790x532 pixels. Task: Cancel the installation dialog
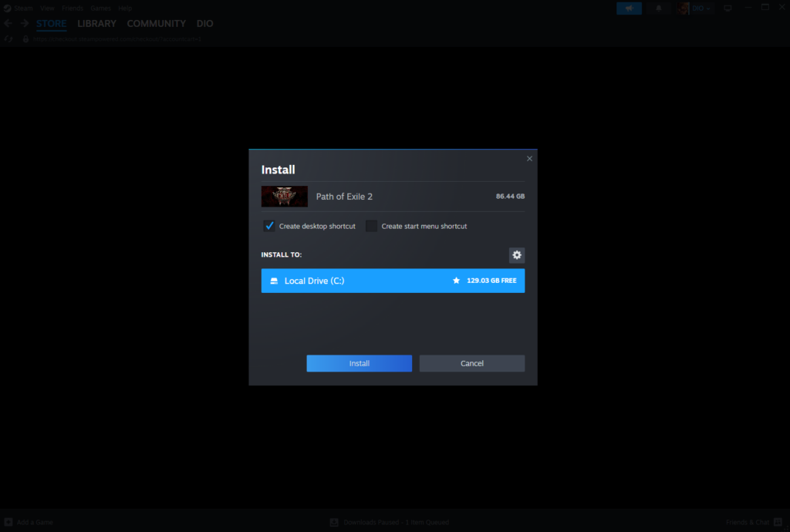tap(471, 363)
